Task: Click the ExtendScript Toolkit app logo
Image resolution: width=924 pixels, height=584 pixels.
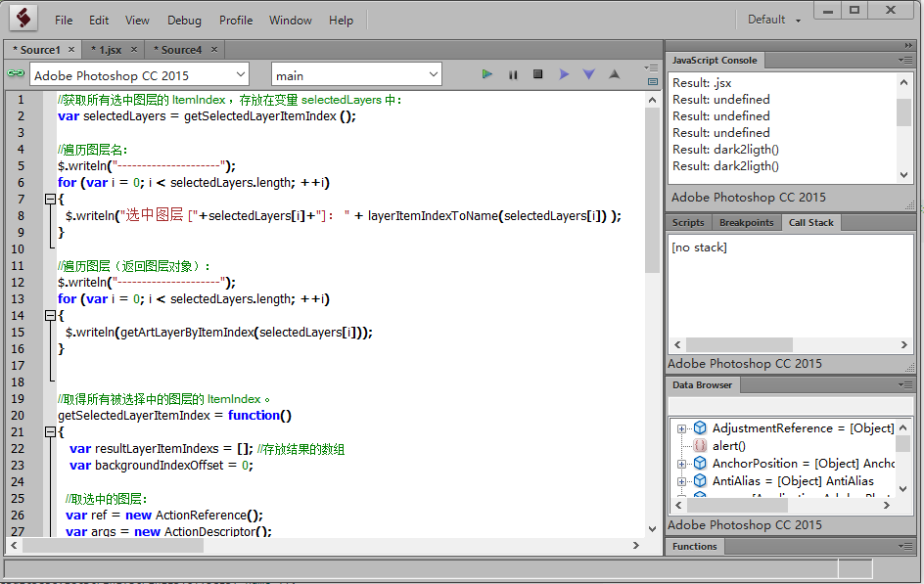Action: [23, 19]
